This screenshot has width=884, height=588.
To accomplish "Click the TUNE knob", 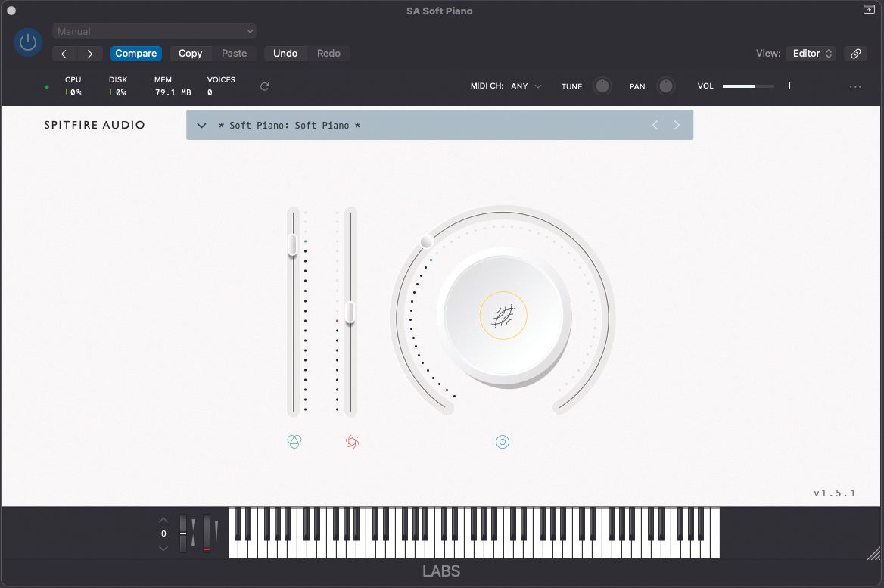I will point(602,86).
